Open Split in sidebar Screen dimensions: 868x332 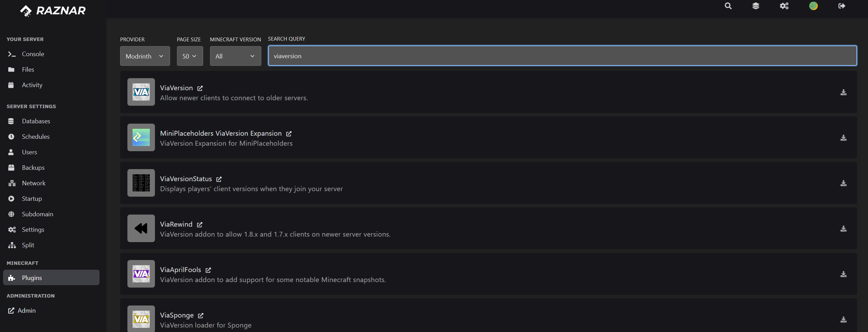[51, 245]
